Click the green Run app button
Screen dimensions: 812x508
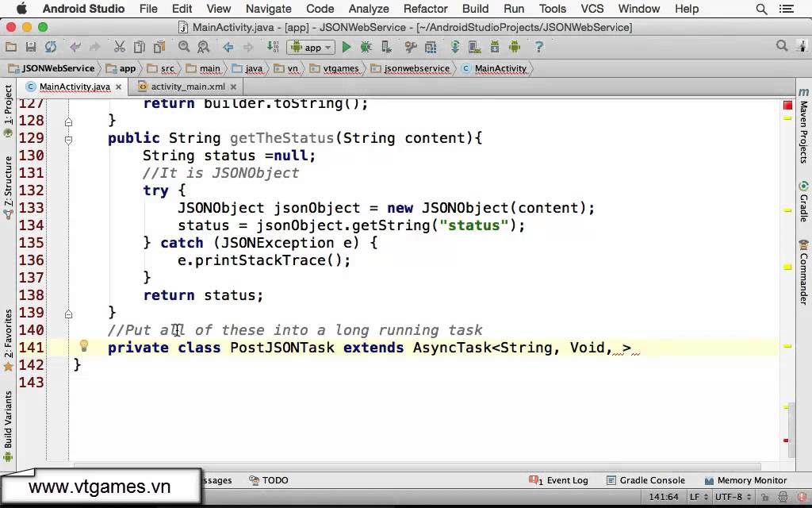347,47
